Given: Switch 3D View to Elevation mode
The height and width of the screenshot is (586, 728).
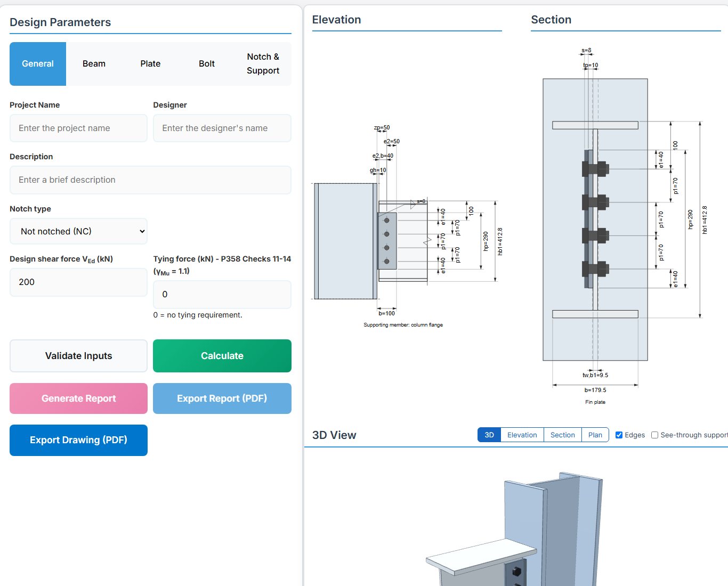Looking at the screenshot, I should [522, 435].
